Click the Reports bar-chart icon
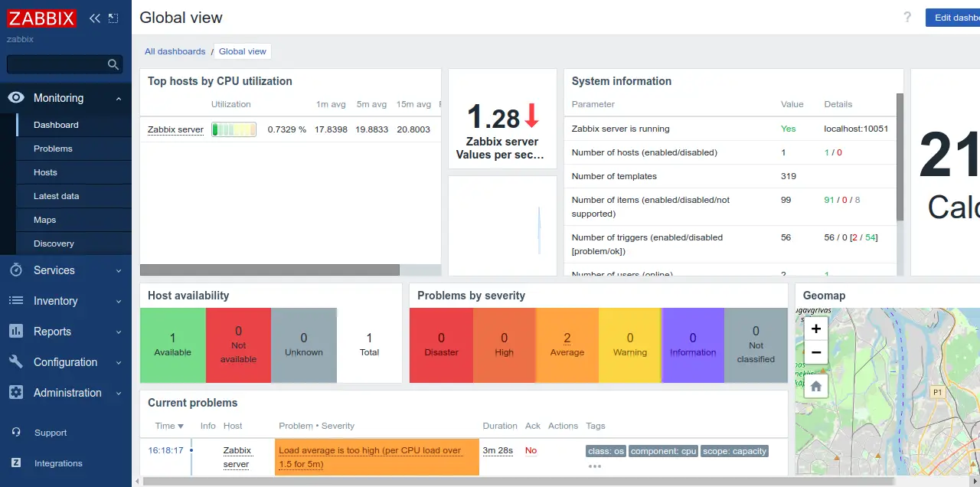 pos(16,332)
